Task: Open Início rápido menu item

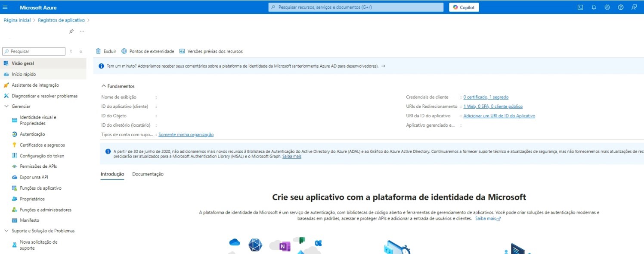Action: click(43, 74)
